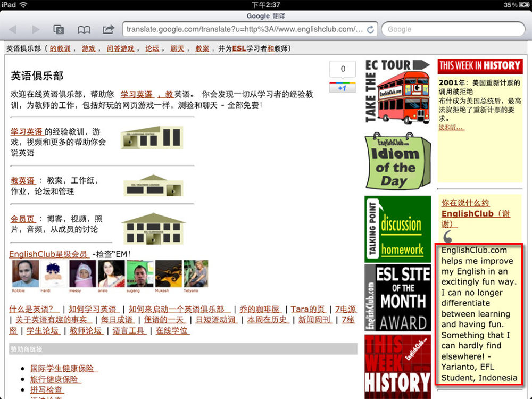Open the 你在说什么约 EnglishClub testimonial link
The height and width of the screenshot is (399, 532).
(475, 213)
